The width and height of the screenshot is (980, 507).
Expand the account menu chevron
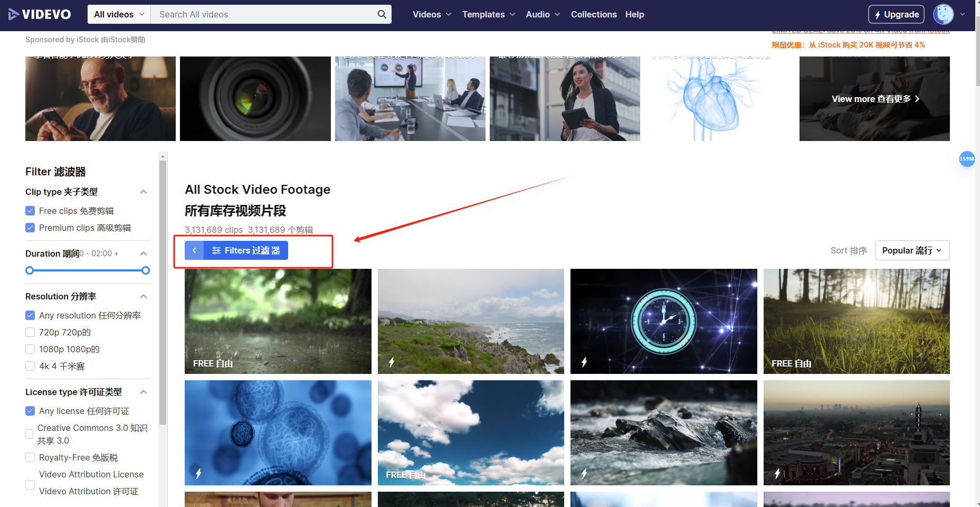tap(963, 14)
